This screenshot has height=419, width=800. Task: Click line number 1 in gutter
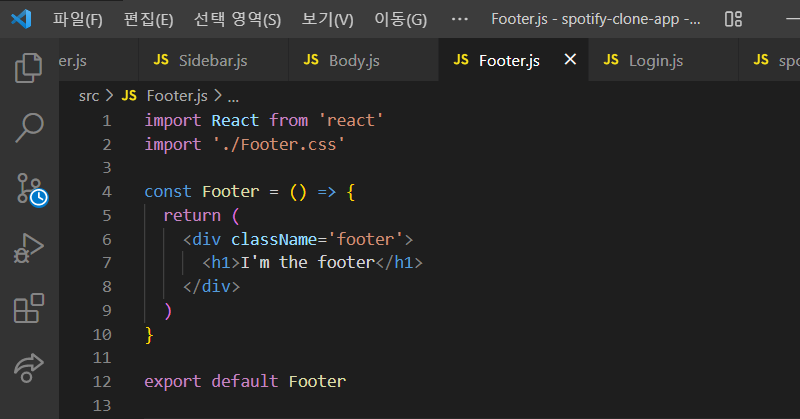(107, 121)
